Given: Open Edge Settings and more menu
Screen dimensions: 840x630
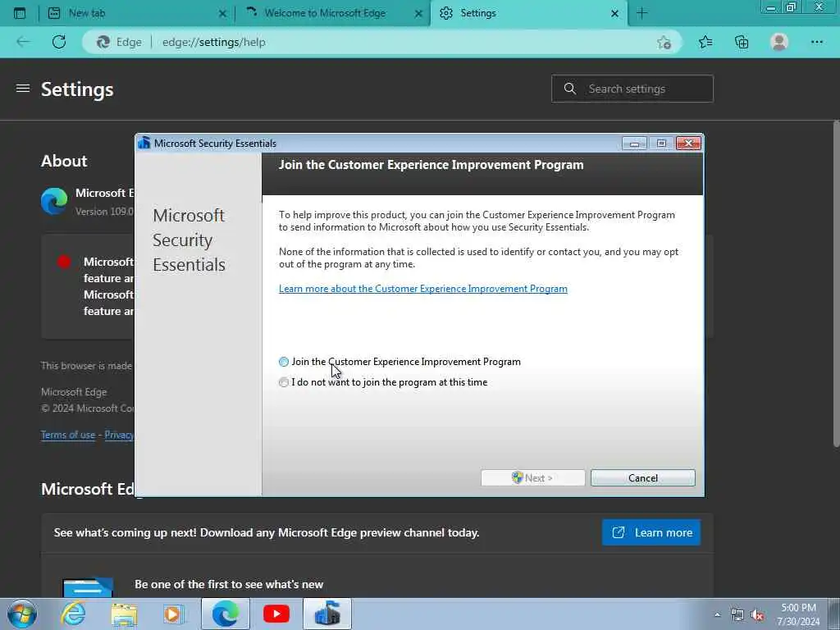Looking at the screenshot, I should (x=816, y=42).
